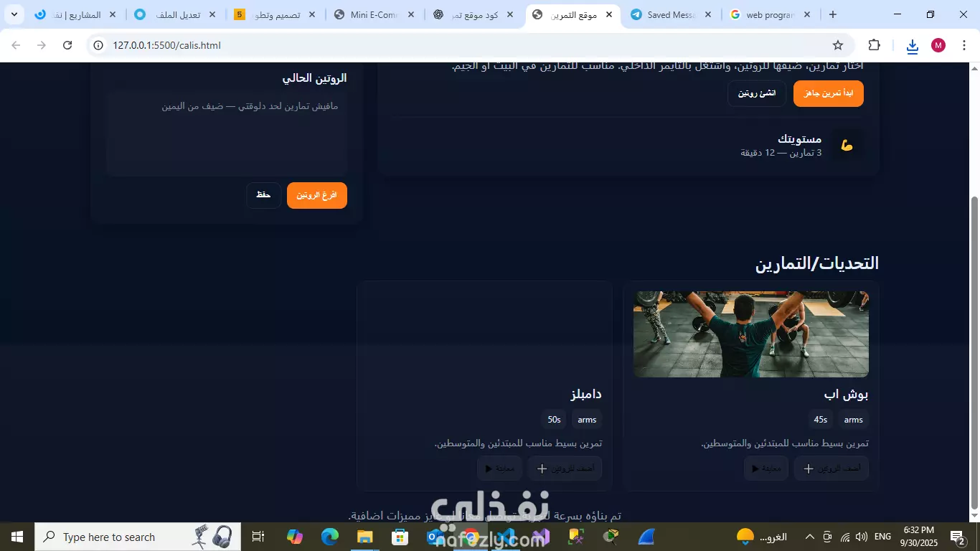Click the افرغ الروتين orange button
980x551 pixels.
tap(317, 195)
